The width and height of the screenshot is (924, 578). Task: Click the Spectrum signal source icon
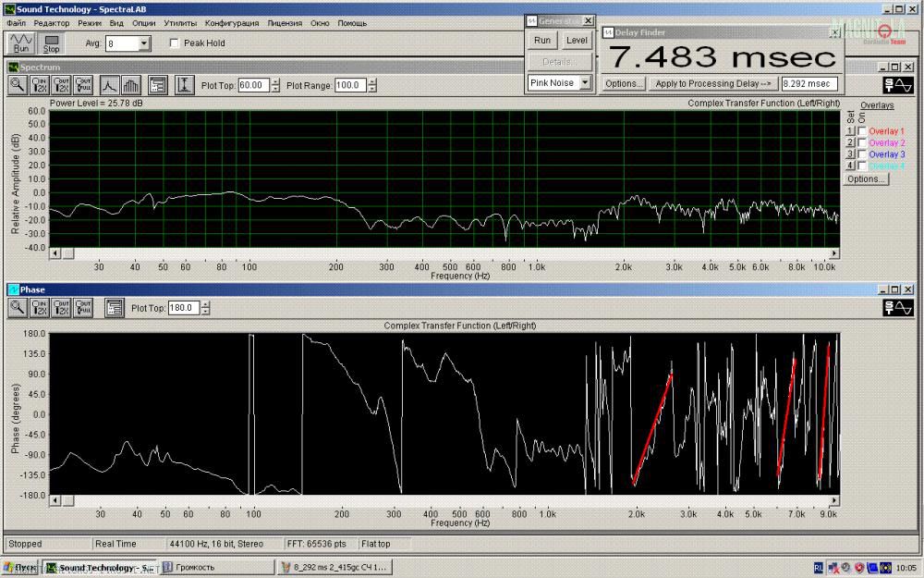(x=898, y=85)
